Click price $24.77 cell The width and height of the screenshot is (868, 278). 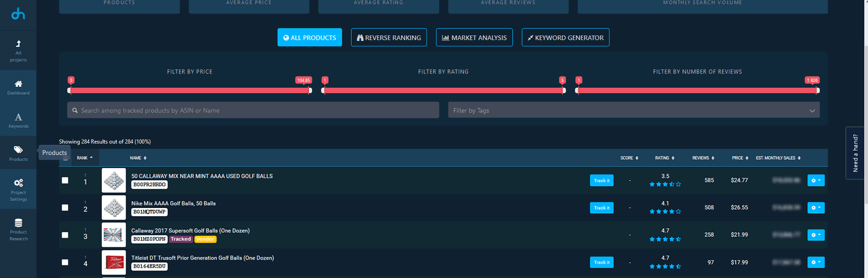(740, 181)
